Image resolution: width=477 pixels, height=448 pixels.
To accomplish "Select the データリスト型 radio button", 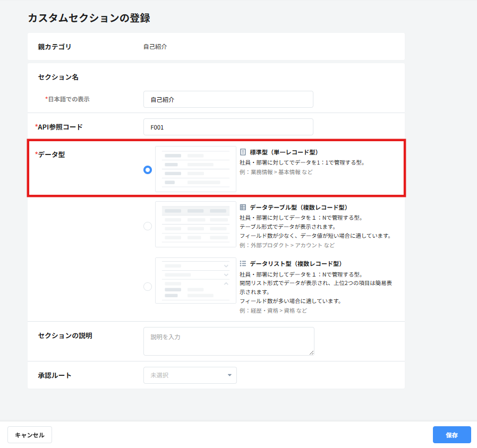I will (148, 287).
